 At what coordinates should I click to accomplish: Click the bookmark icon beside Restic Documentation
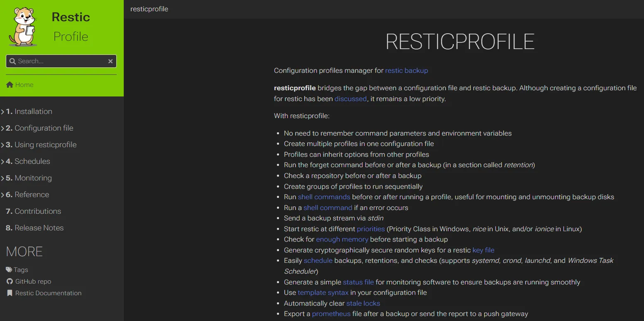click(x=10, y=293)
